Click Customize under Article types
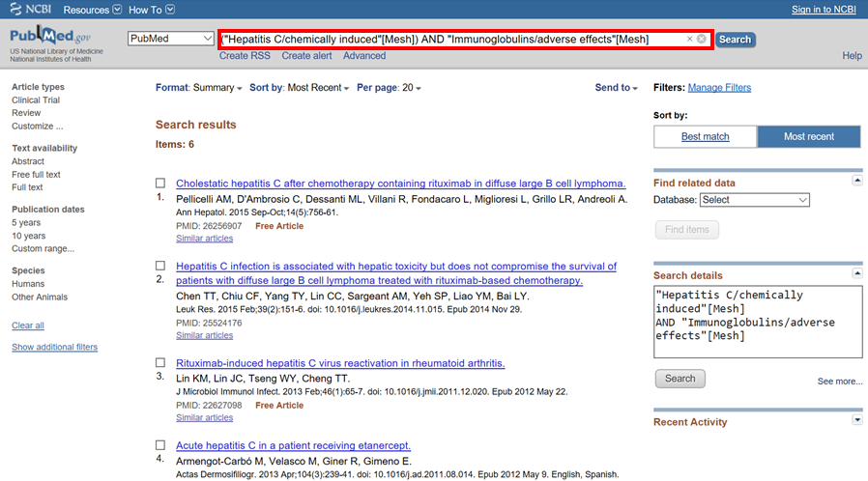The width and height of the screenshot is (868, 481). pyautogui.click(x=37, y=127)
